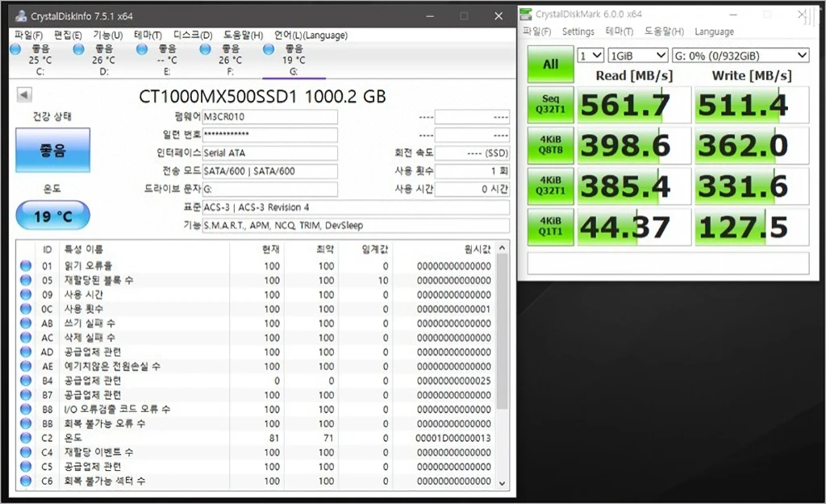Image resolution: width=826 pixels, height=504 pixels.
Task: Open 편집(E) menu in CrystalDiskInfo
Action: point(68,35)
